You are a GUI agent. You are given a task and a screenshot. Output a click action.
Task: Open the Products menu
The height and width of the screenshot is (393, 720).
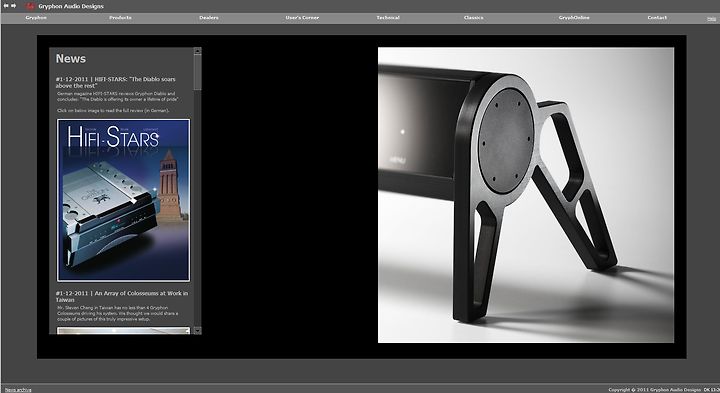pyautogui.click(x=120, y=17)
